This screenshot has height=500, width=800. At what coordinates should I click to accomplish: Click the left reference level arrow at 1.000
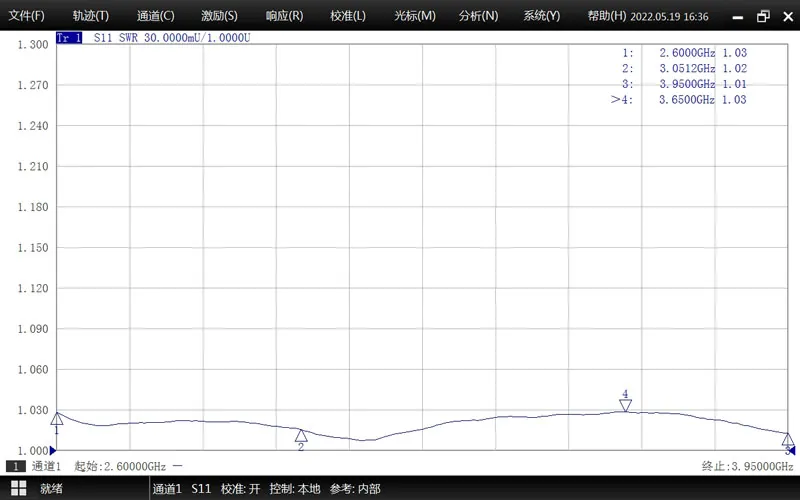click(53, 451)
